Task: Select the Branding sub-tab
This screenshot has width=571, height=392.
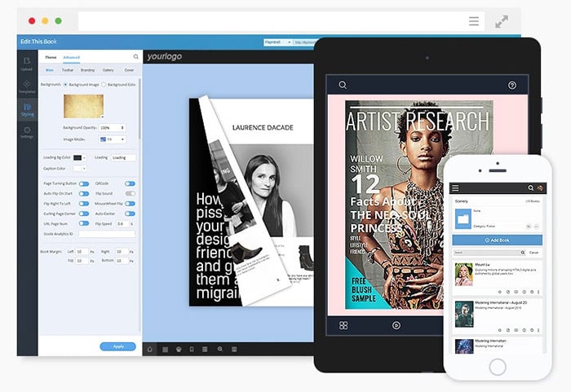Action: [x=87, y=70]
